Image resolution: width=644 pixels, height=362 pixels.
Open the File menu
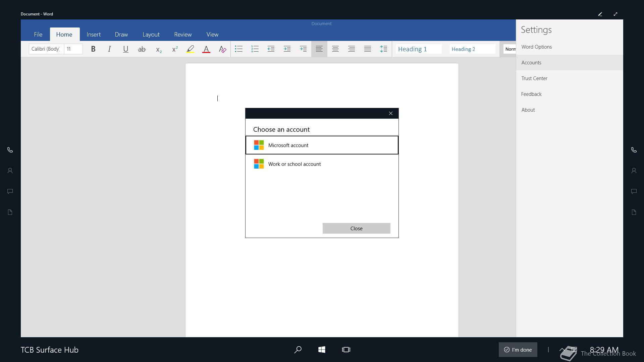[38, 35]
